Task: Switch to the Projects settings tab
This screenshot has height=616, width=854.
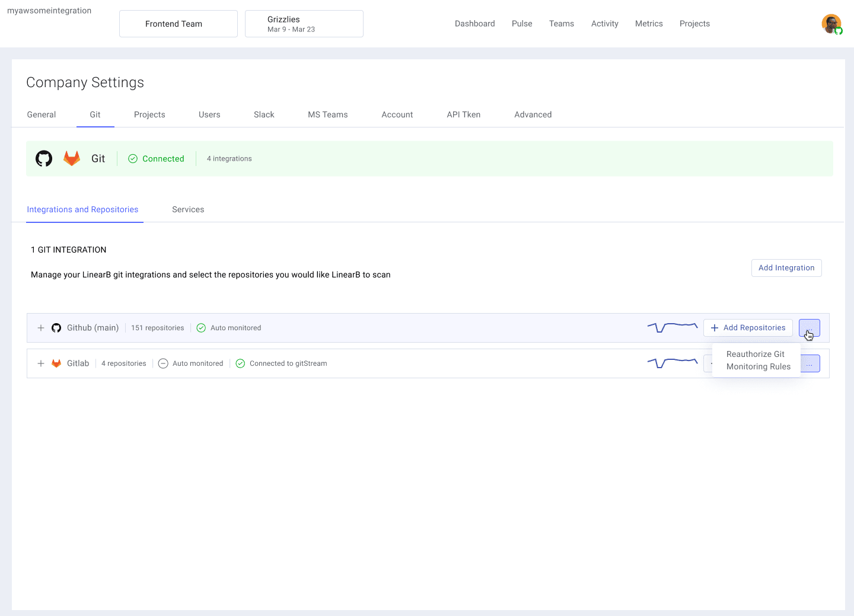Action: tap(149, 114)
